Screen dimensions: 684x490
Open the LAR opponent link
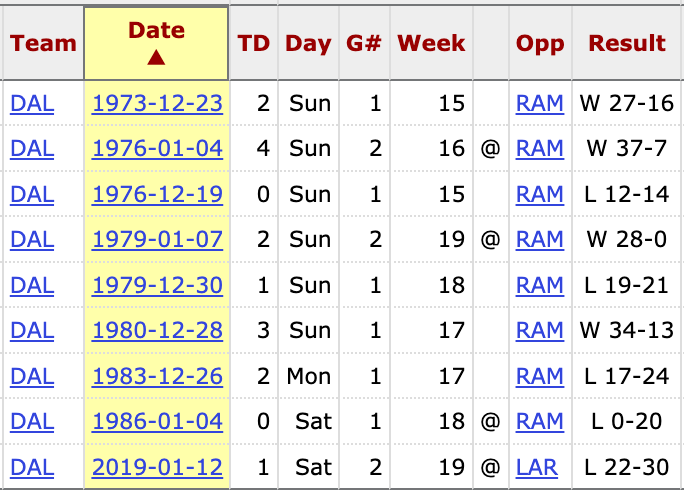pyautogui.click(x=537, y=467)
